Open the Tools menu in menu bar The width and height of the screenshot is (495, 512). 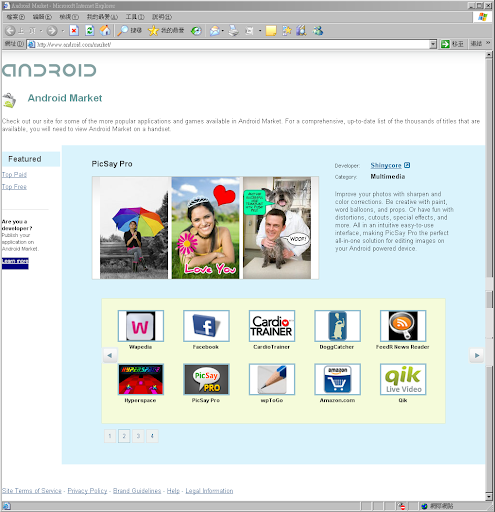tap(135, 17)
